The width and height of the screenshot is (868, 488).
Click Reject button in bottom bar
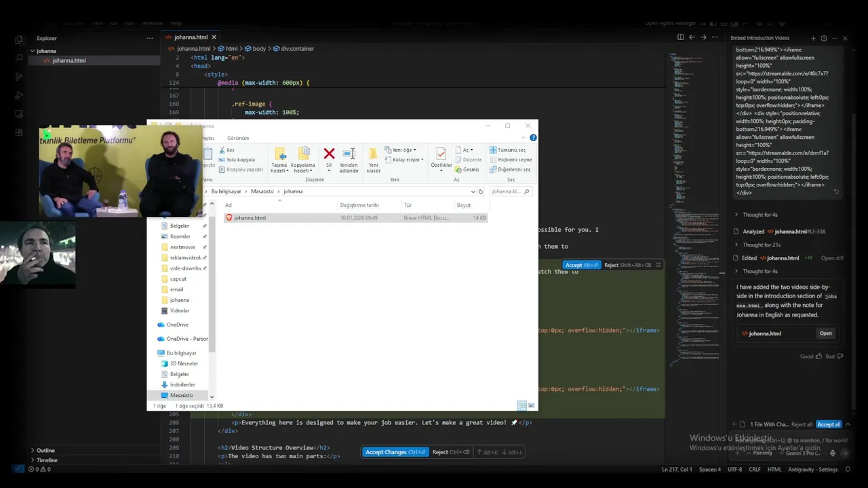point(450,452)
